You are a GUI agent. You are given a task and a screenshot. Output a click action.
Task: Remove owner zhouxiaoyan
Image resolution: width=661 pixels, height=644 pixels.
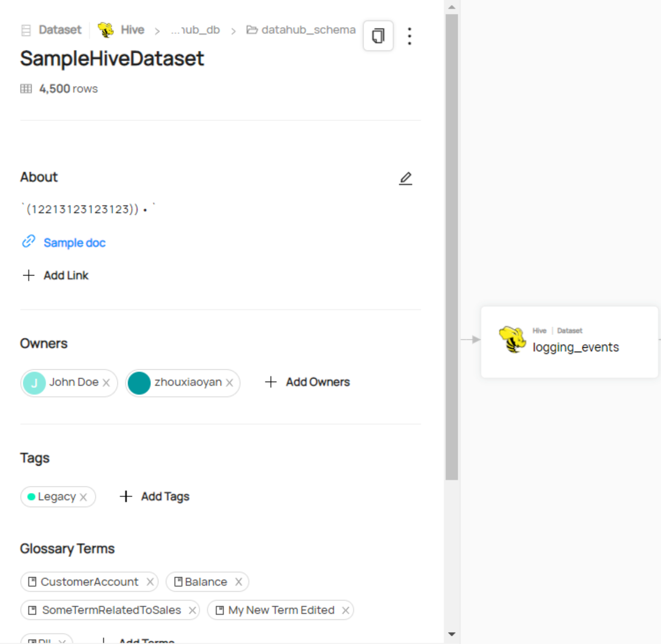click(229, 382)
